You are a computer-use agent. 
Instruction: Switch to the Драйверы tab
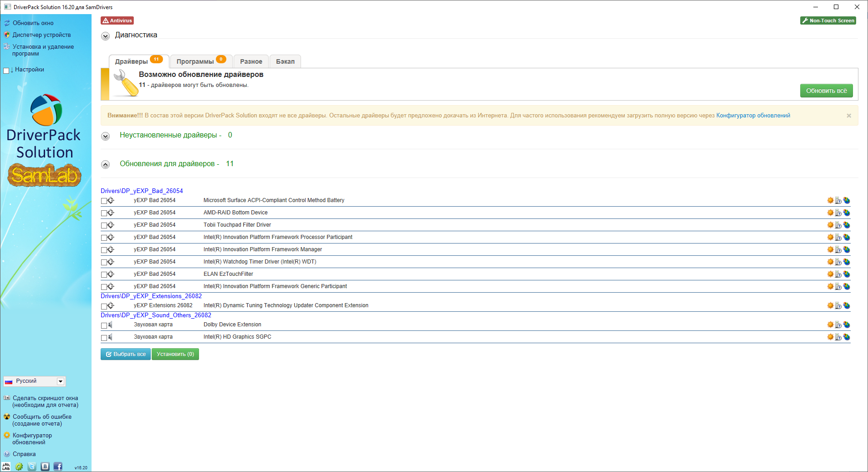pos(139,61)
